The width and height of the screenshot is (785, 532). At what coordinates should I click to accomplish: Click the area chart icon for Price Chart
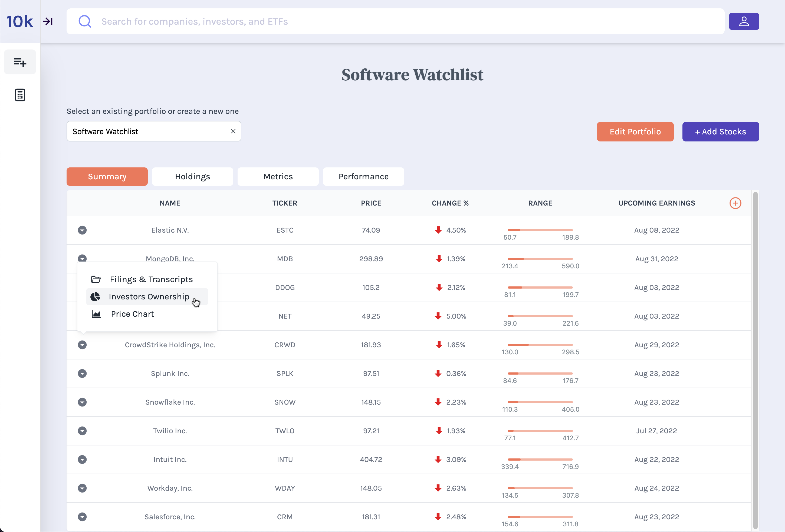coord(96,314)
